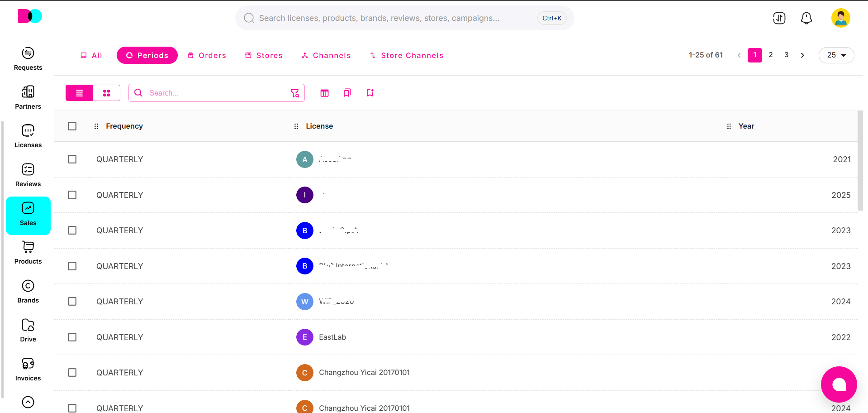Viewport: 868px width, 413px height.
Task: Check the EastLab row
Action: (x=72, y=337)
